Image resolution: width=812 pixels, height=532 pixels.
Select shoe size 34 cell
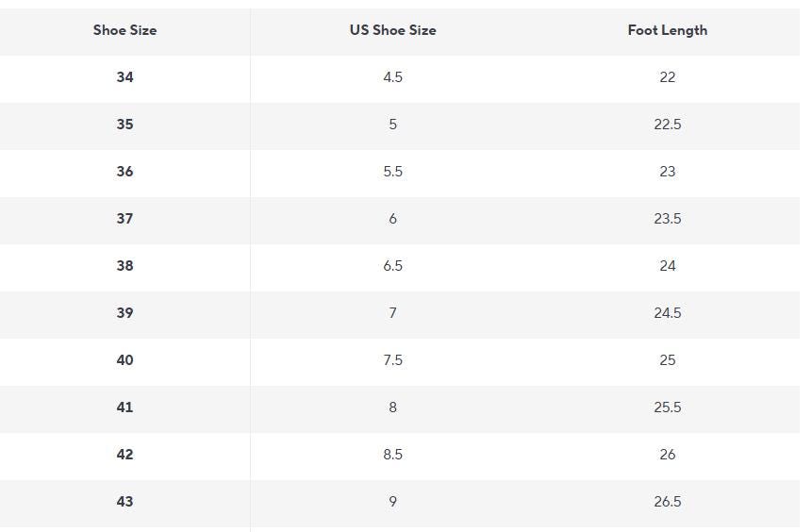pos(124,77)
